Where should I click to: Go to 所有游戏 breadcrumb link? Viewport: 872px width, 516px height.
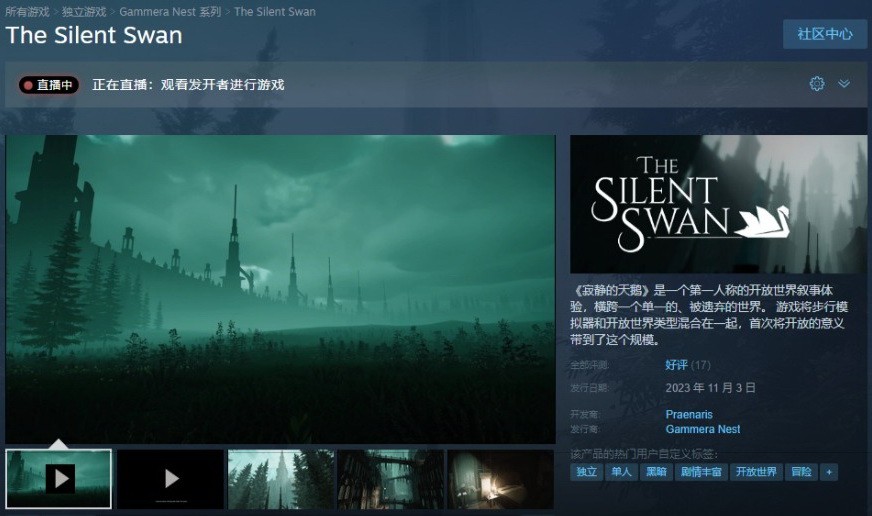tap(28, 11)
